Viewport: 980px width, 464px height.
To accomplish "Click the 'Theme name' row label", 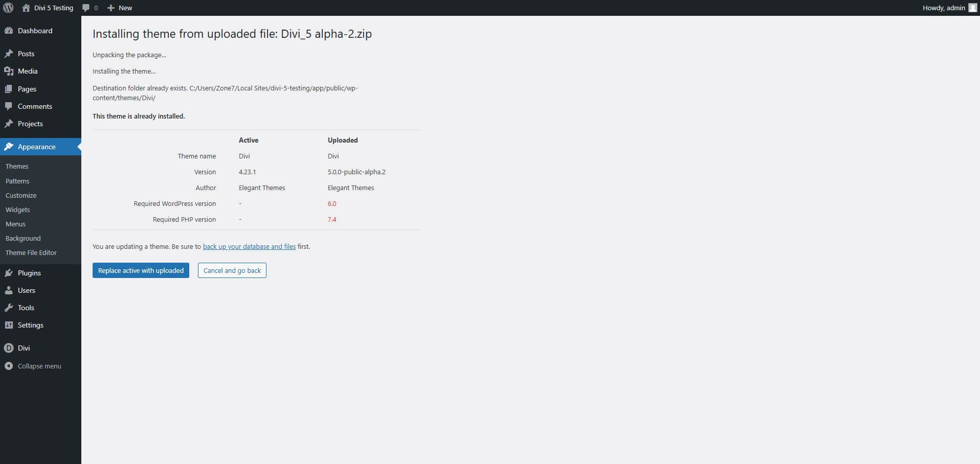I will point(197,156).
